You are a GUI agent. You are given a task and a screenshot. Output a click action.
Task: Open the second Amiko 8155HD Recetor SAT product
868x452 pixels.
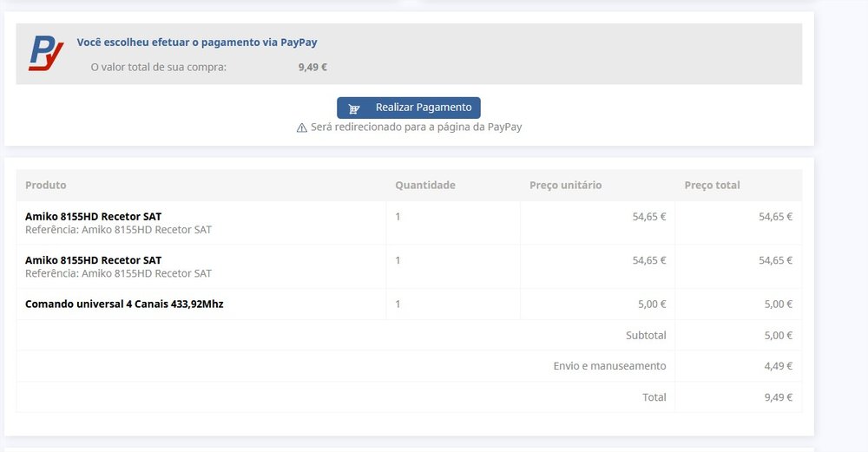pos(93,260)
